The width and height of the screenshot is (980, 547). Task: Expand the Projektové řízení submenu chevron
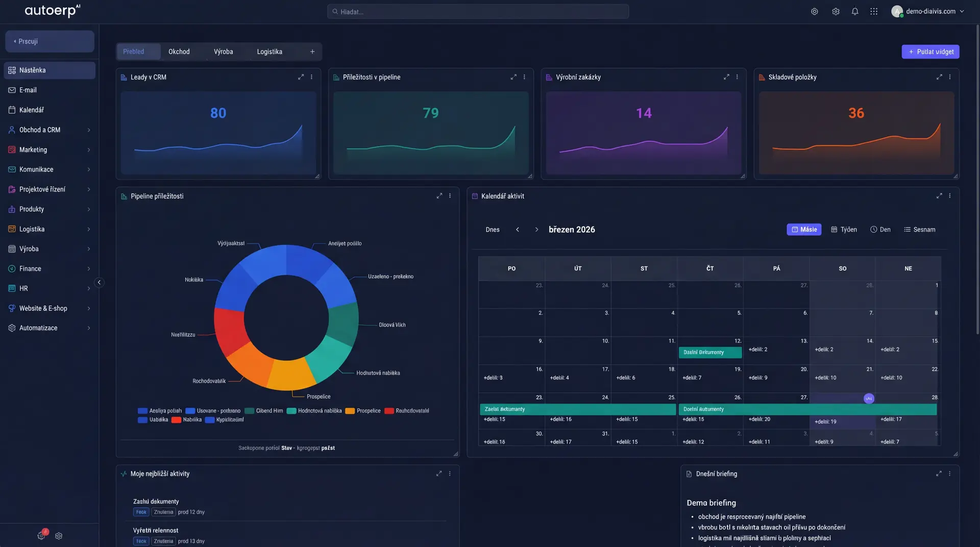(89, 189)
